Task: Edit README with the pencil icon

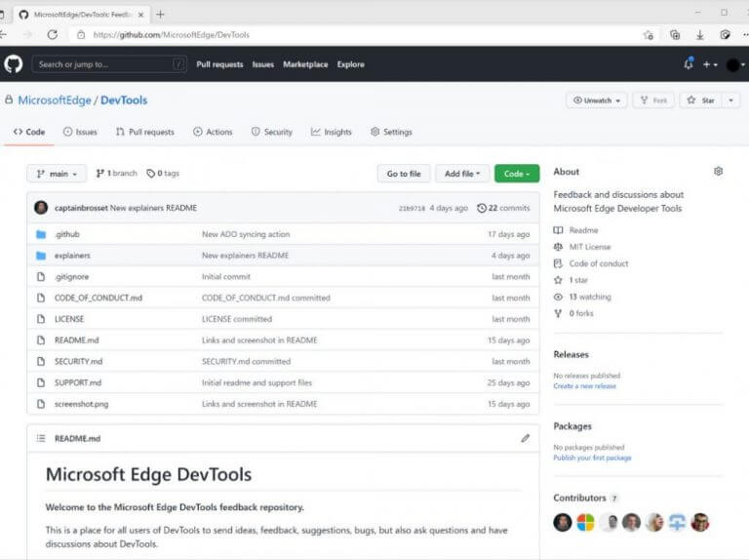Action: coord(525,438)
